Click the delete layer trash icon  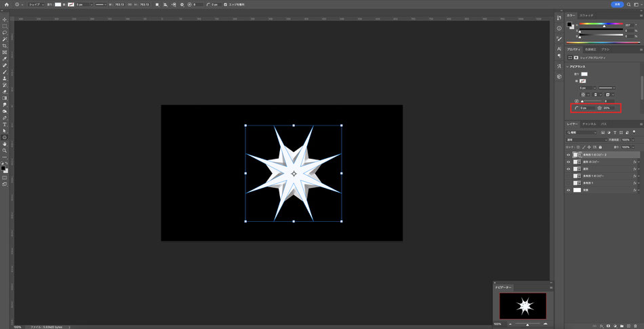[x=635, y=326]
